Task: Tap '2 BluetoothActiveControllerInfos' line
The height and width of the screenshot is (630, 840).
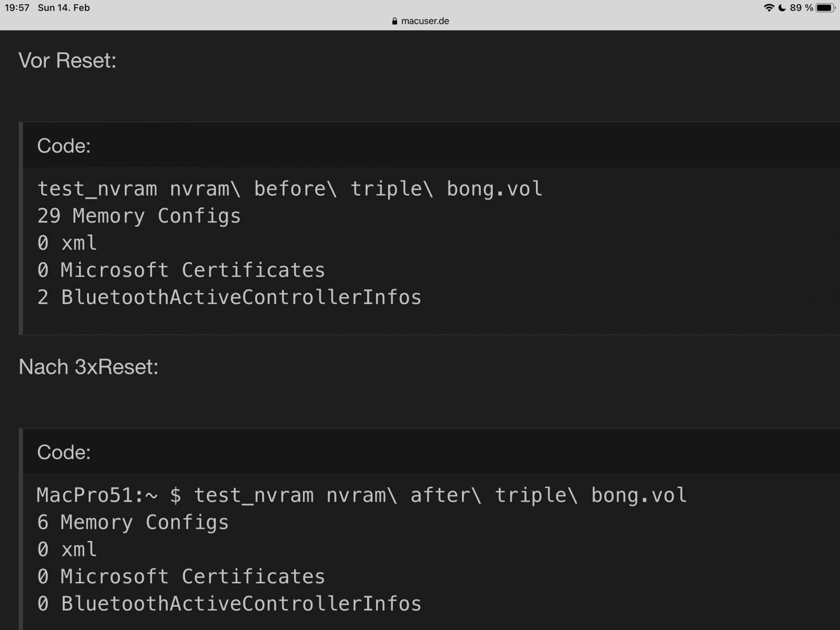Action: point(229,297)
